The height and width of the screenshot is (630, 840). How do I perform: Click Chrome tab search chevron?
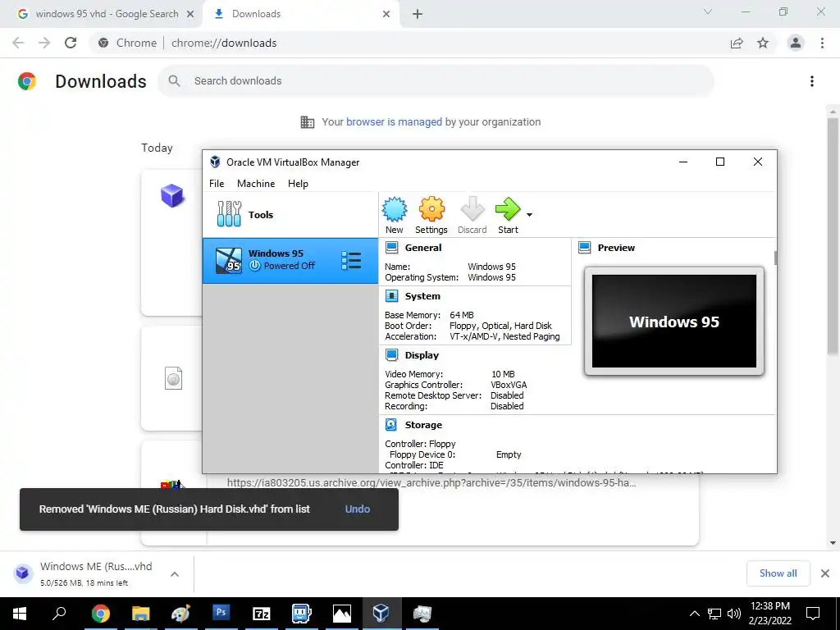708,11
